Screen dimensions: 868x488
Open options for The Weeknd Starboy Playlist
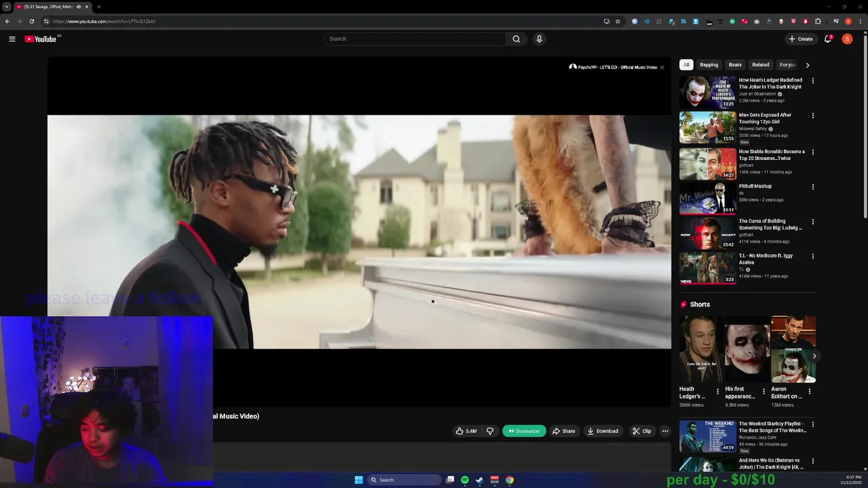[812, 424]
